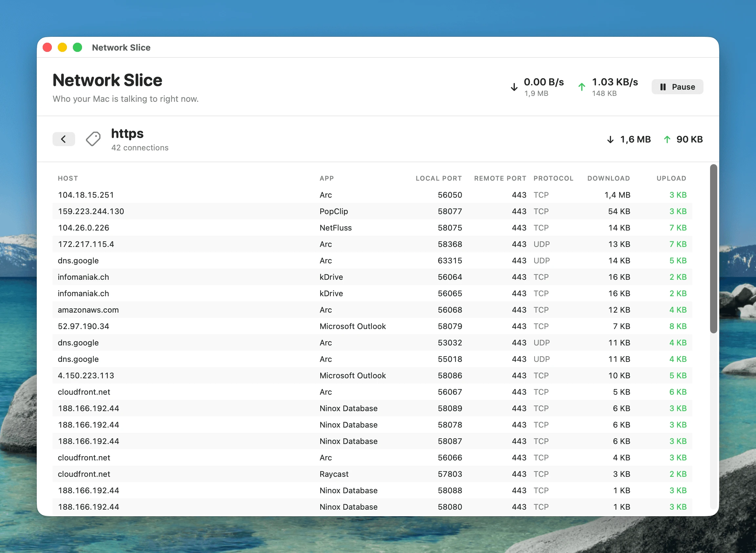756x553 pixels.
Task: Select 188.166.192.44 row with port 58088
Action: click(x=372, y=490)
